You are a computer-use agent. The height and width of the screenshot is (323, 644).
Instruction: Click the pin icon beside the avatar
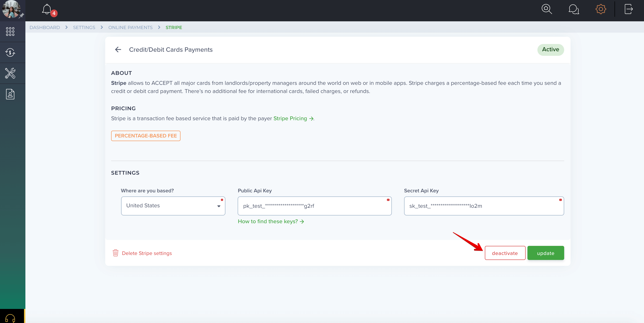point(22,15)
